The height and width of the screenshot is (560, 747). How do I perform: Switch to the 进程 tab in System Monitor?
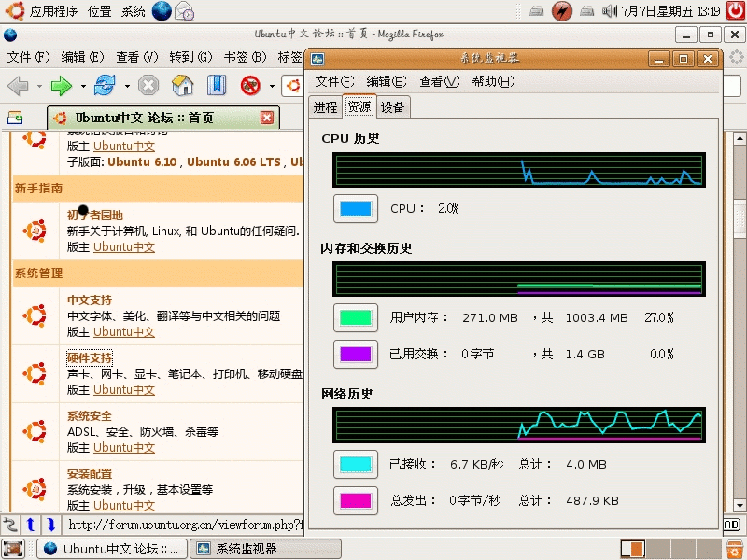click(x=325, y=107)
